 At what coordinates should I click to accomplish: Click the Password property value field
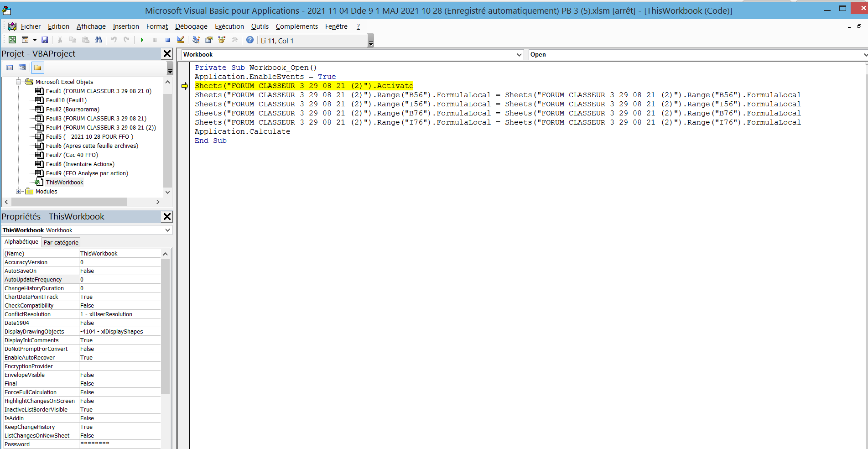(120, 444)
